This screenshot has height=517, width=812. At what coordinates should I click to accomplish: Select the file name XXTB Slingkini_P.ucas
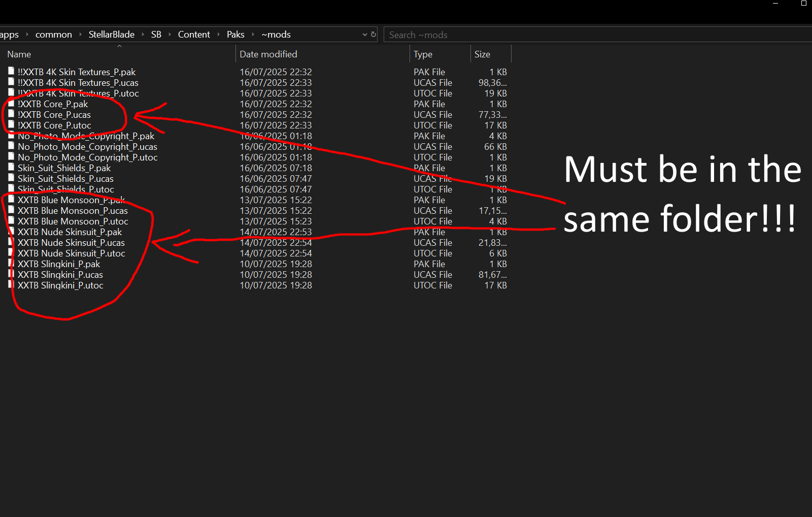coord(60,275)
